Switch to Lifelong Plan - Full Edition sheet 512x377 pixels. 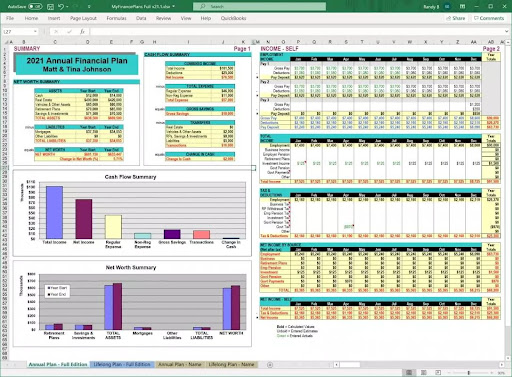[122, 364]
